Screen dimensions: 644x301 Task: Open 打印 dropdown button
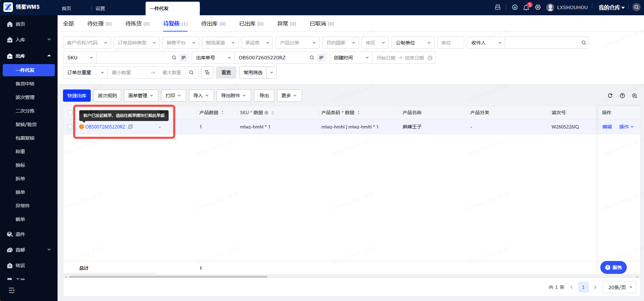[x=173, y=96]
